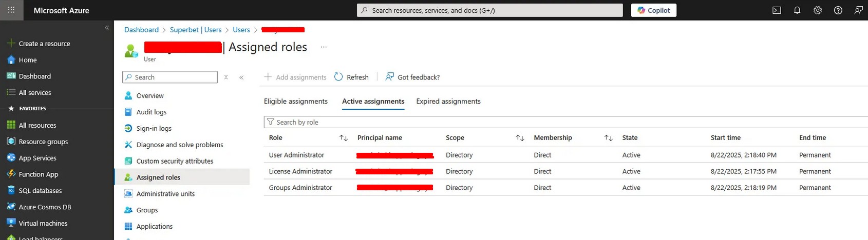Sort assignments by Membership column
Screen dimensions: 868x240
pos(608,138)
